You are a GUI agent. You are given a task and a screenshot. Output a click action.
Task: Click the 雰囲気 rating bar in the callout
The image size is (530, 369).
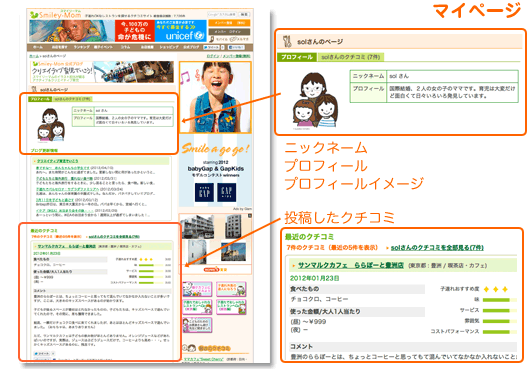(500, 321)
